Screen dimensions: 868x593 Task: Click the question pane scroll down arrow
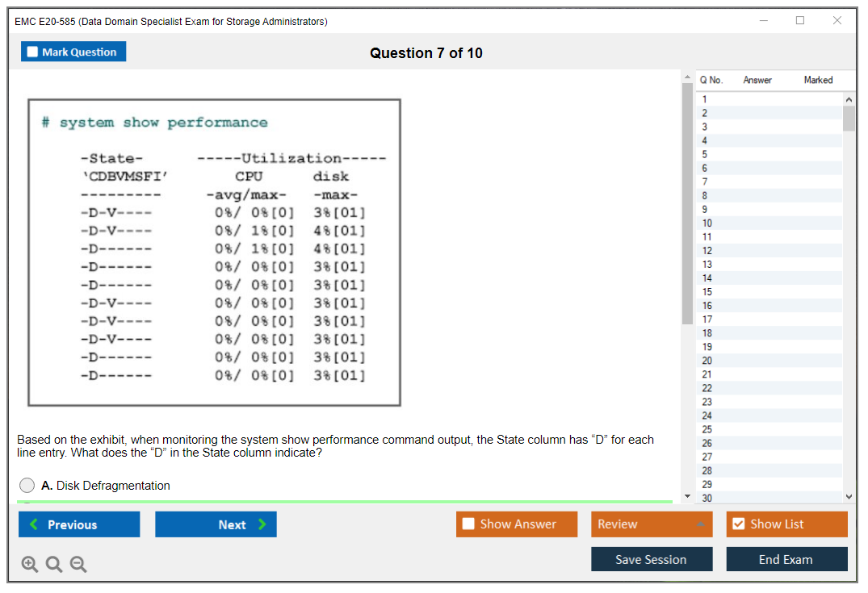[x=687, y=496]
